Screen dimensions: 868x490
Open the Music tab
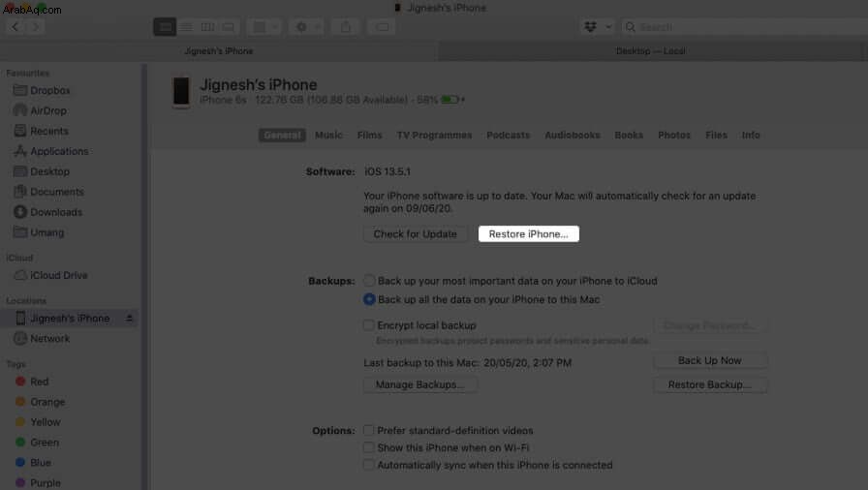coord(328,135)
